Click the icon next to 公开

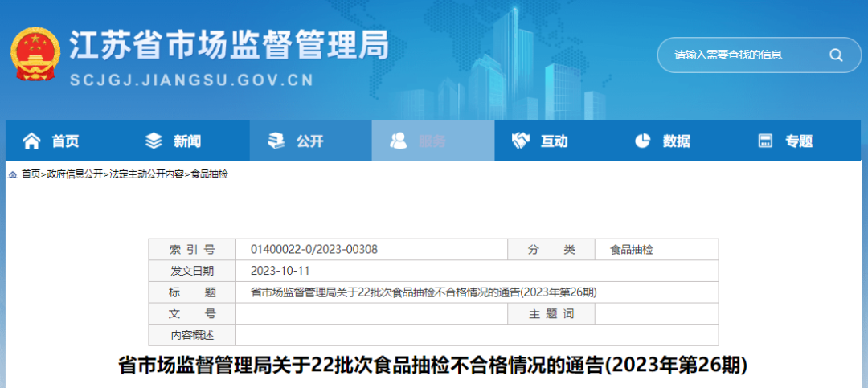tap(276, 141)
